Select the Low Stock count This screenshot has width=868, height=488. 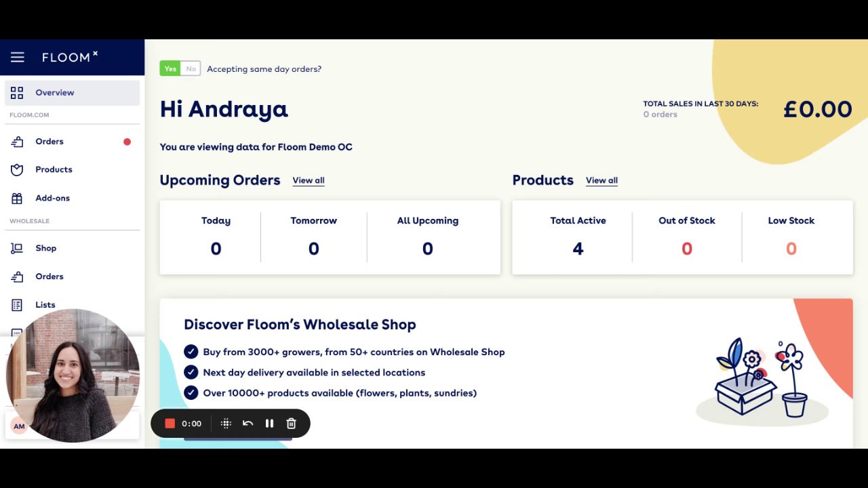click(791, 249)
